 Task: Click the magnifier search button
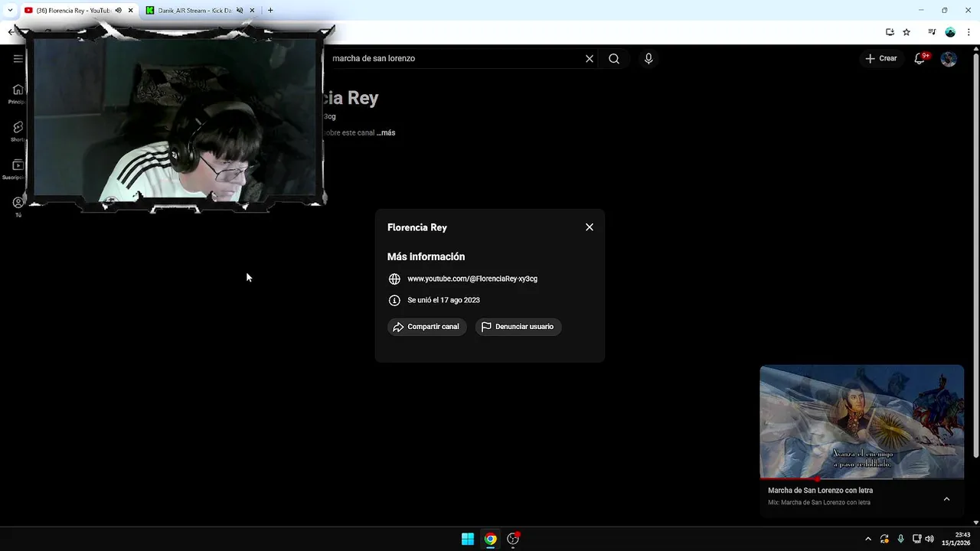point(614,59)
